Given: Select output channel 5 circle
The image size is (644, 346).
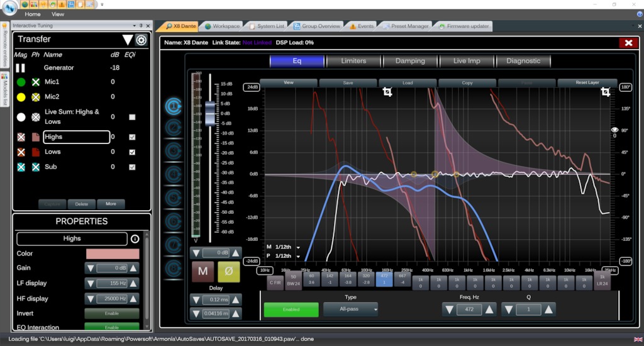Looking at the screenshot, I should pos(174,198).
